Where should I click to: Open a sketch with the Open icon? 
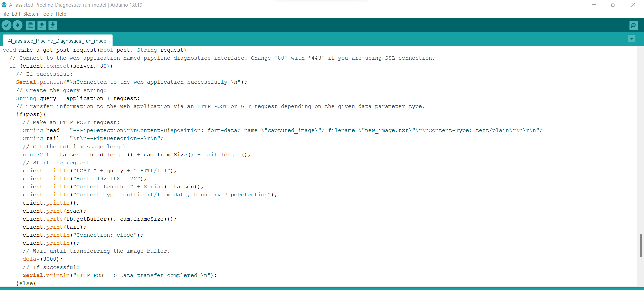[42, 25]
